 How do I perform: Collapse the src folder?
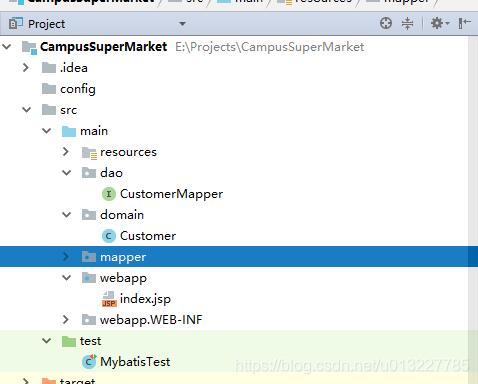pos(27,110)
